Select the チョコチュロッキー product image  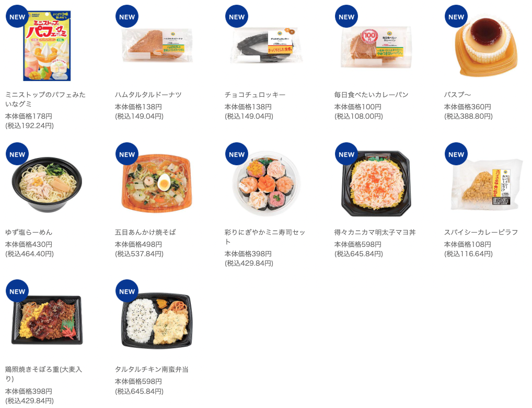click(x=267, y=46)
